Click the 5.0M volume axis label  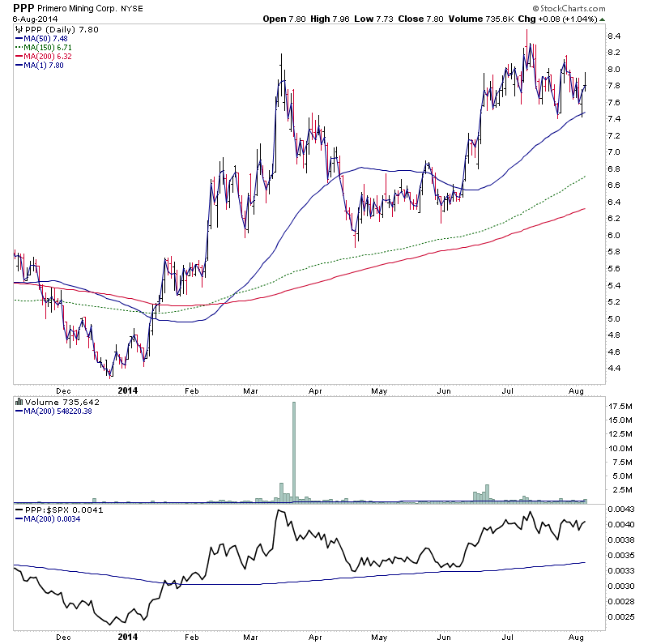[x=622, y=476]
